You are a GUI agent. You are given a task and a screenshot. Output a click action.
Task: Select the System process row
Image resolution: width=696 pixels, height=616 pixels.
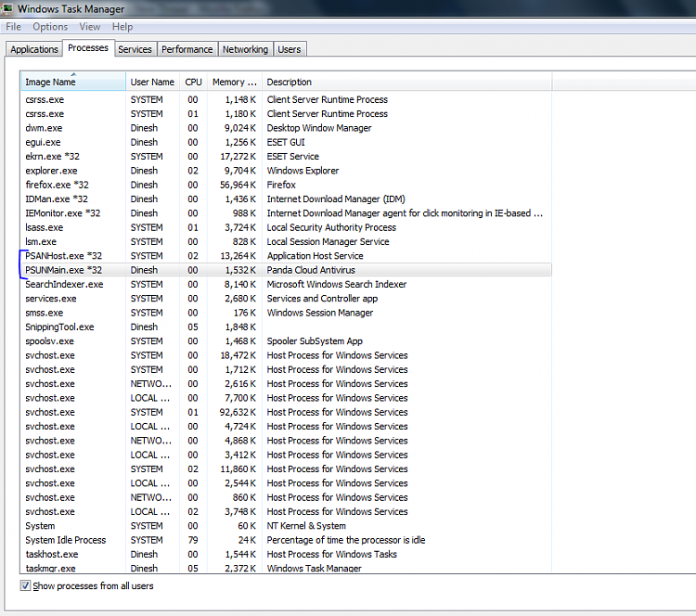tap(287, 525)
